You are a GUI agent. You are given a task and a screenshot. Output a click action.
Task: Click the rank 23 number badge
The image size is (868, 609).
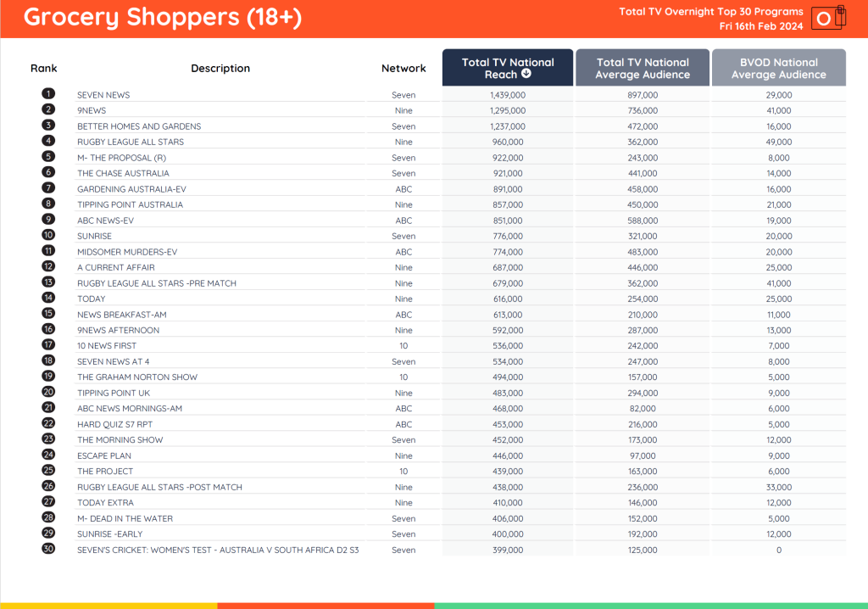pyautogui.click(x=48, y=439)
